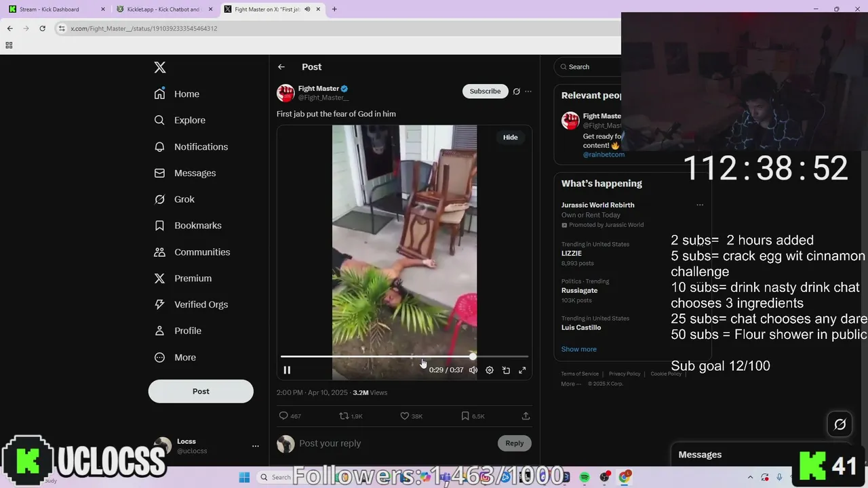Open the post's three-dot options menu
This screenshot has height=488, width=868.
[528, 91]
